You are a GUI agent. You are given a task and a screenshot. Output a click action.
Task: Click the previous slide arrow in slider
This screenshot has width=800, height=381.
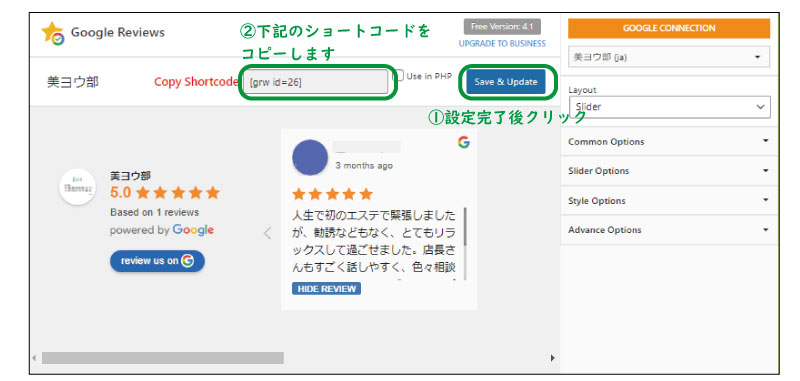(267, 233)
